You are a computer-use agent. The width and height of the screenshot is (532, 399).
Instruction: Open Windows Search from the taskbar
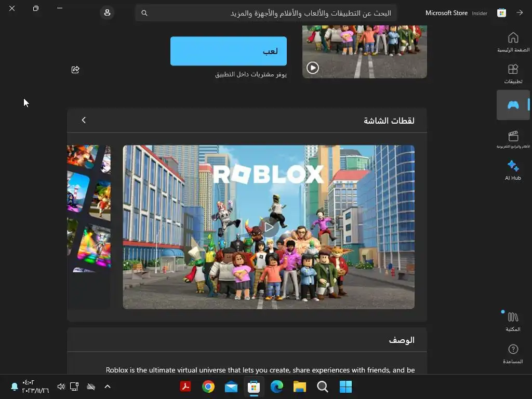click(x=322, y=387)
